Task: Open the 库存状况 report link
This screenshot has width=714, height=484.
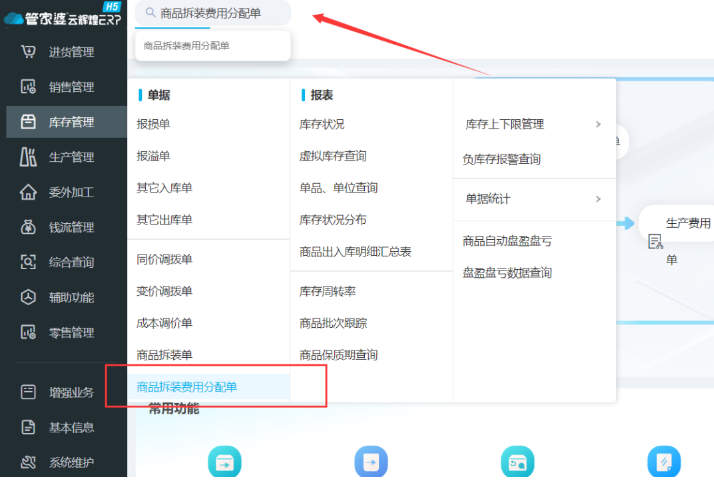Action: click(x=322, y=124)
